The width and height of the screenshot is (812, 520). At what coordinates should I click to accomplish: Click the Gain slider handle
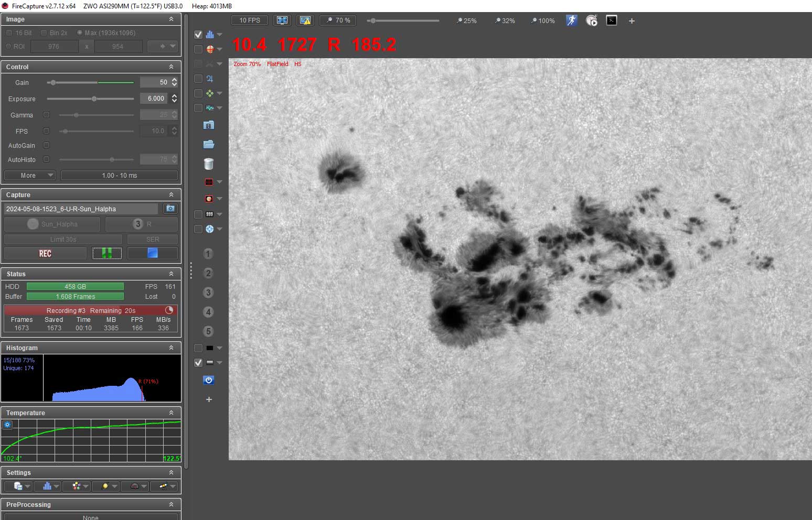coord(53,82)
